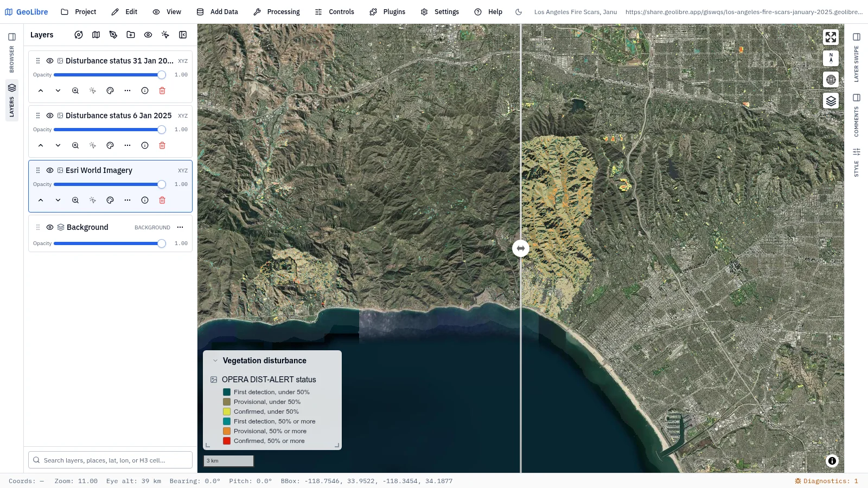Toggle the Layer Swipe side panel

click(857, 57)
